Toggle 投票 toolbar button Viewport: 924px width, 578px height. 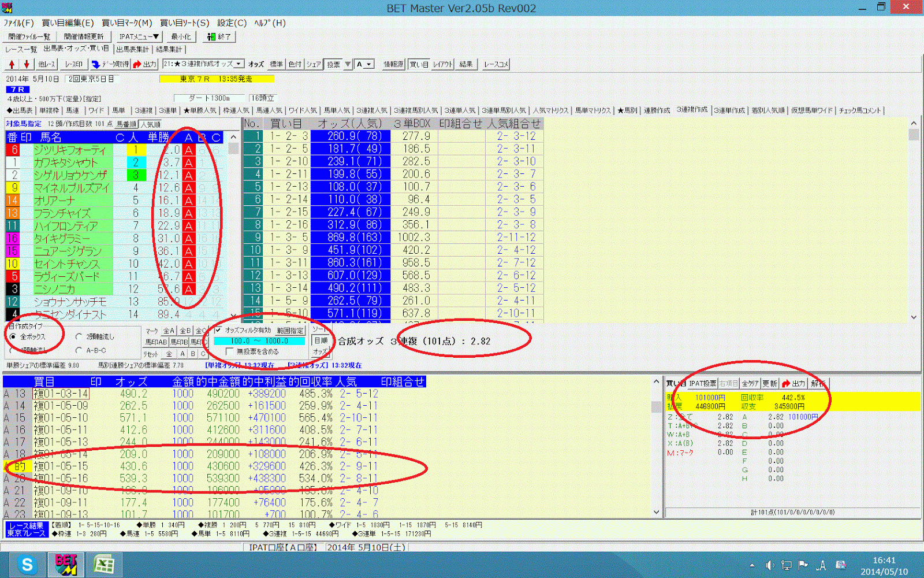(334, 64)
